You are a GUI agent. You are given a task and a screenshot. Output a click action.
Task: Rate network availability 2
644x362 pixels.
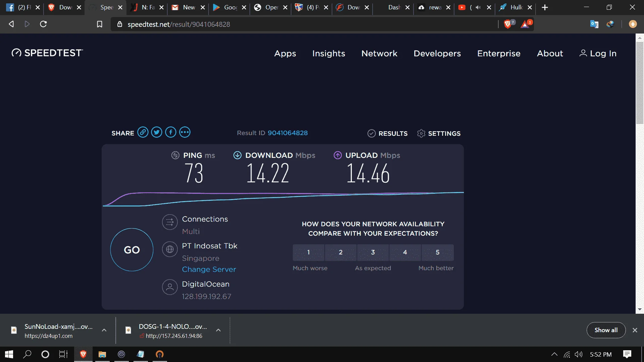(341, 252)
